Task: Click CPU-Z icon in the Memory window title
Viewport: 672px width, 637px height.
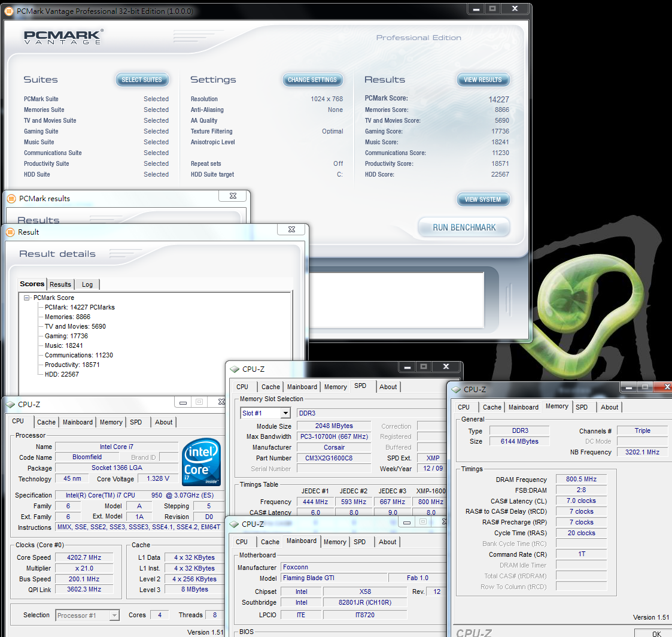Action: pyautogui.click(x=455, y=390)
